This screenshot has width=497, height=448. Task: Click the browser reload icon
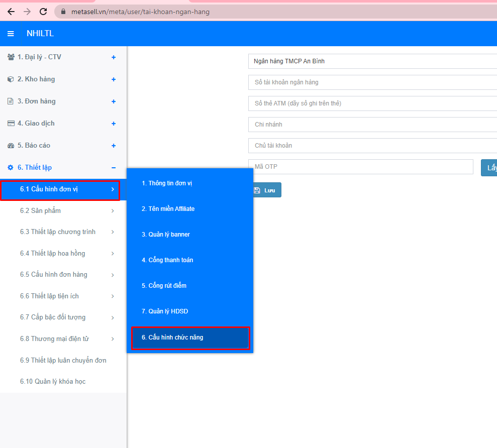coord(43,12)
